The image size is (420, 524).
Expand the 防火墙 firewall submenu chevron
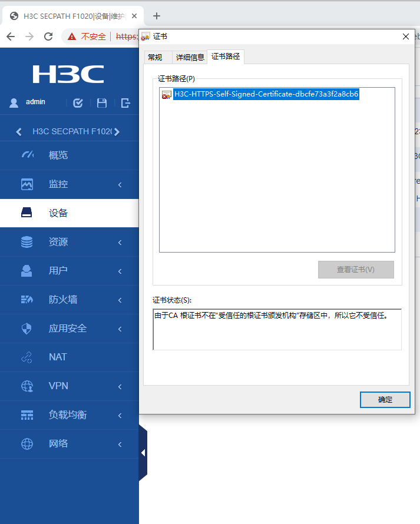(120, 300)
